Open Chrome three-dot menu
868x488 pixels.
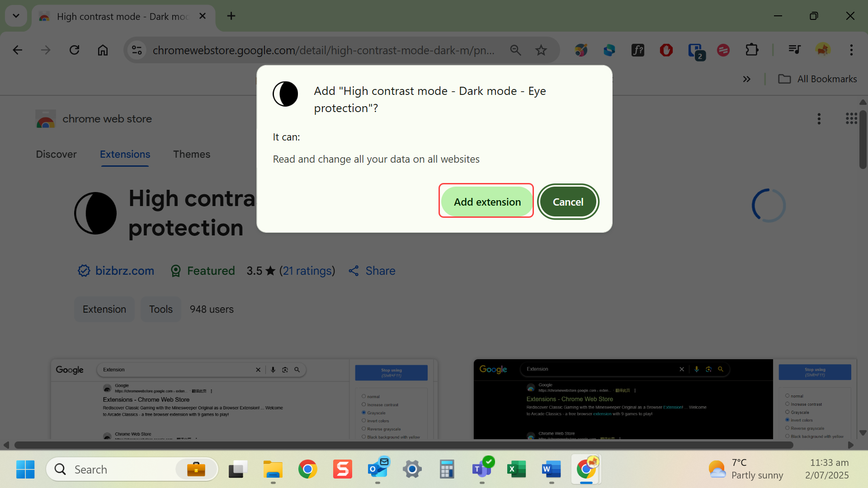point(851,50)
